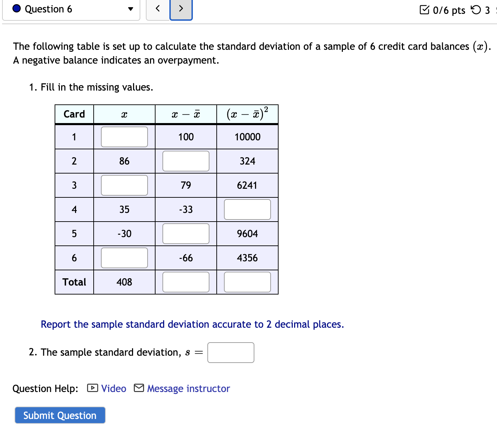Click the video play icon beside Question Help
The width and height of the screenshot is (497, 448).
(92, 388)
